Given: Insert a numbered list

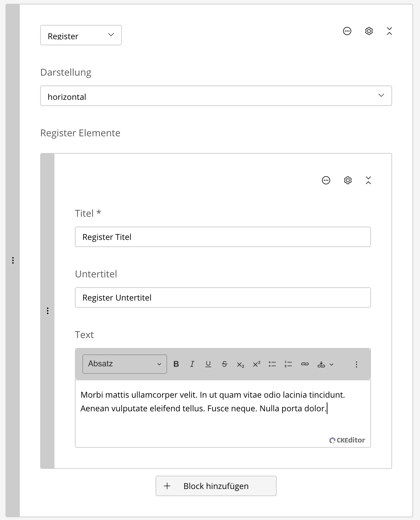Looking at the screenshot, I should coord(288,364).
